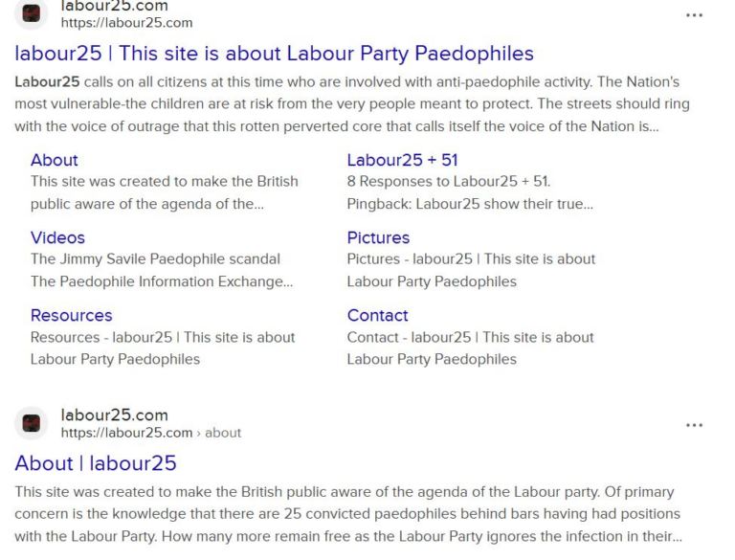
Task: Click the "About | labour25" result title
Action: point(96,463)
